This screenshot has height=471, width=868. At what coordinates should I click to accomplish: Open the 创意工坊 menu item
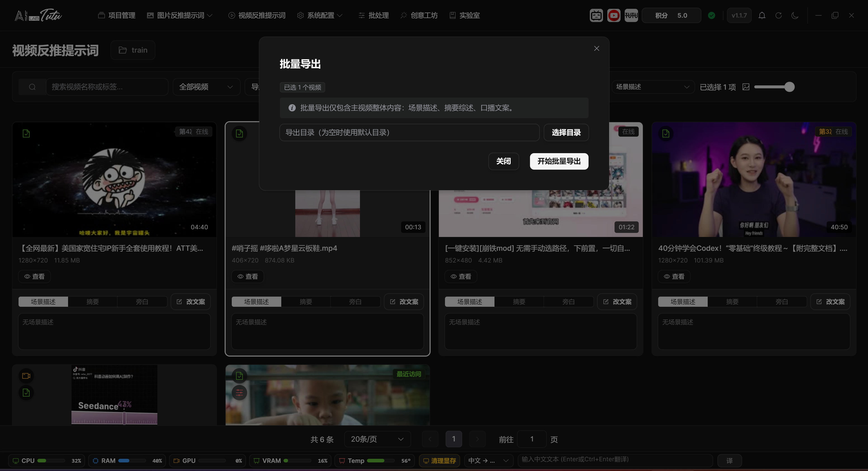pos(419,15)
